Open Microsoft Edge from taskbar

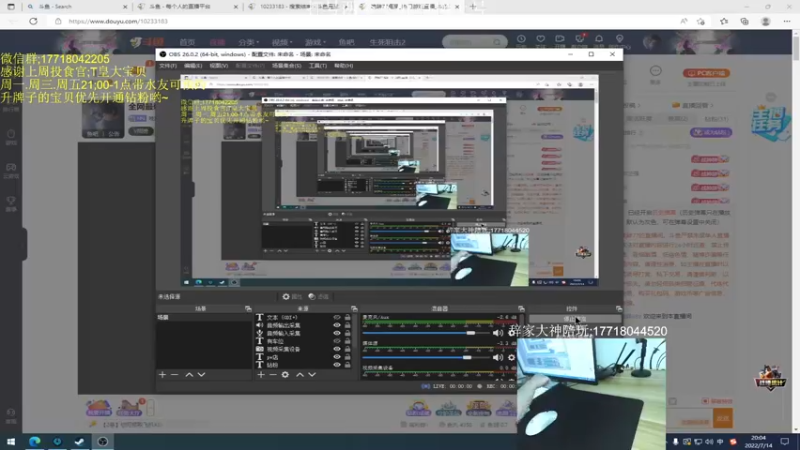pyautogui.click(x=35, y=441)
